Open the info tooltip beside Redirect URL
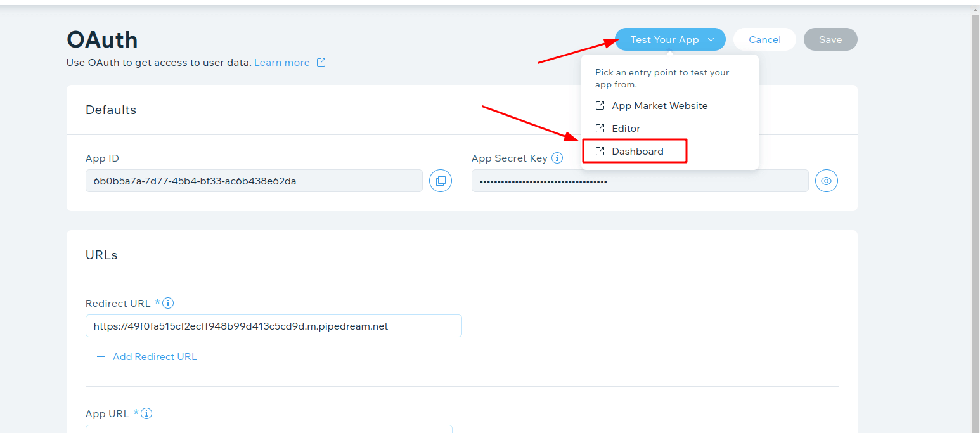 click(169, 303)
